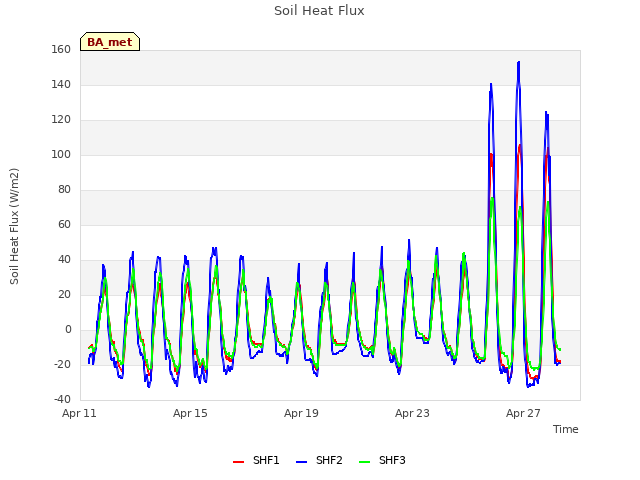Click the 120 y-axis tick label
Screen dimensions: 640x480
tap(61, 120)
